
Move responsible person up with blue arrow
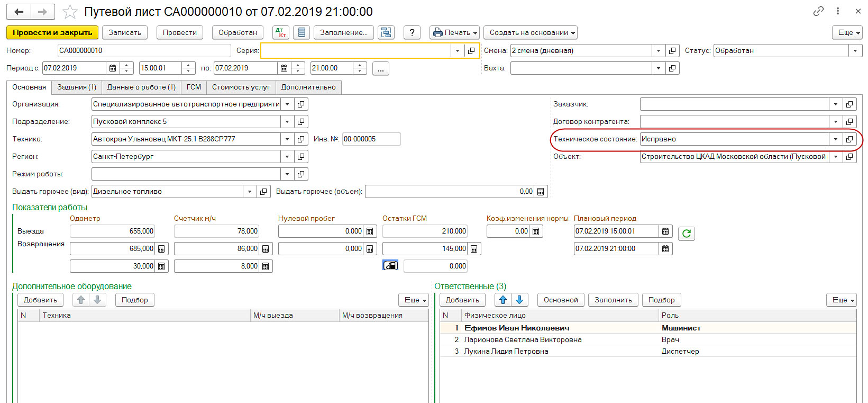[x=503, y=300]
